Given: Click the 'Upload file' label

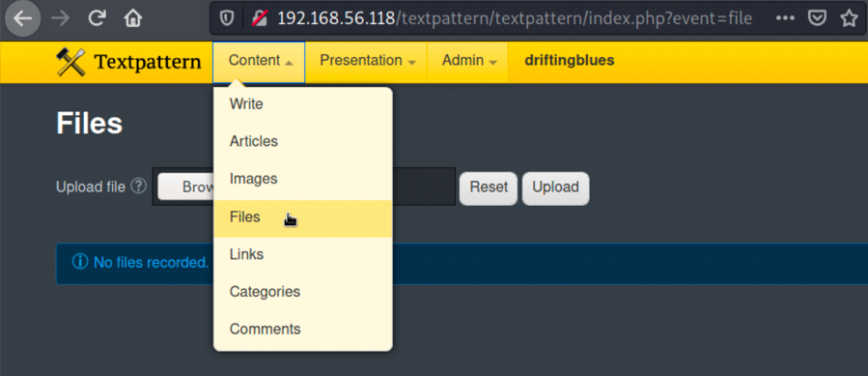Looking at the screenshot, I should pos(90,187).
